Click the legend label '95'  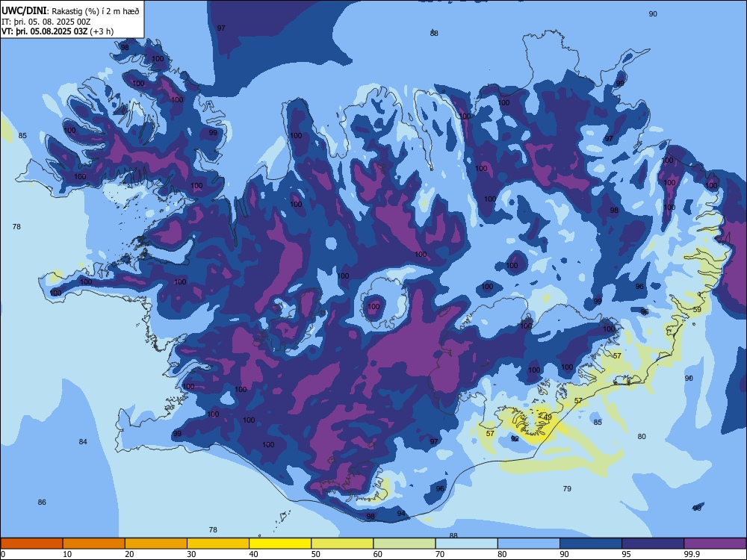(x=626, y=554)
